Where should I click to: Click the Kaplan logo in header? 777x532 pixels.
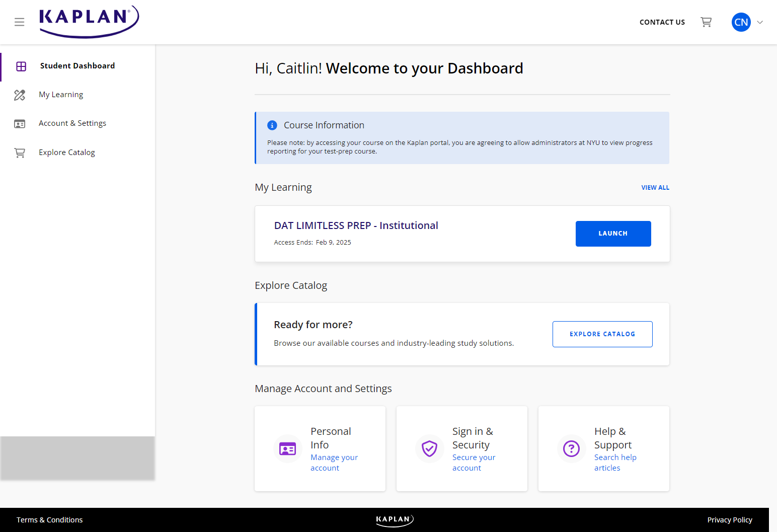[x=89, y=22]
